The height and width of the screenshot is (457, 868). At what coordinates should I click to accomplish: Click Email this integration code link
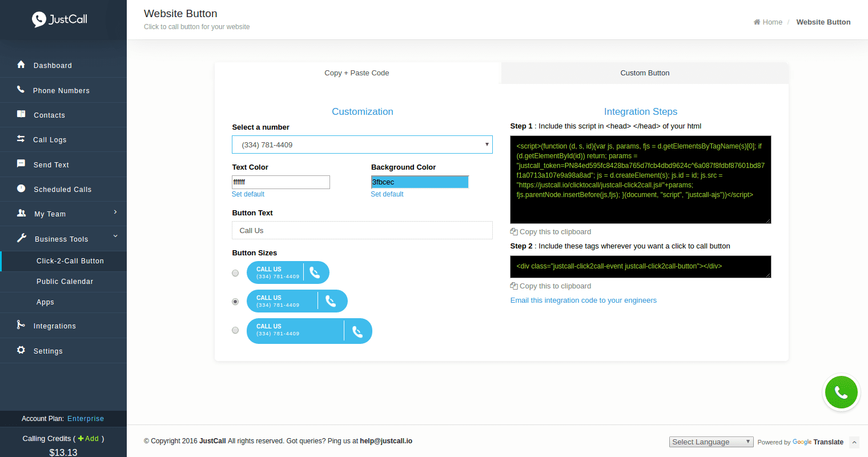click(584, 300)
